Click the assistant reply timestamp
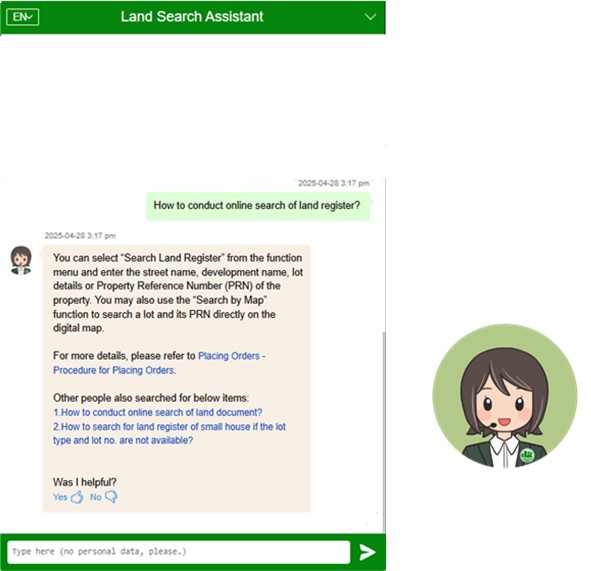 80,236
